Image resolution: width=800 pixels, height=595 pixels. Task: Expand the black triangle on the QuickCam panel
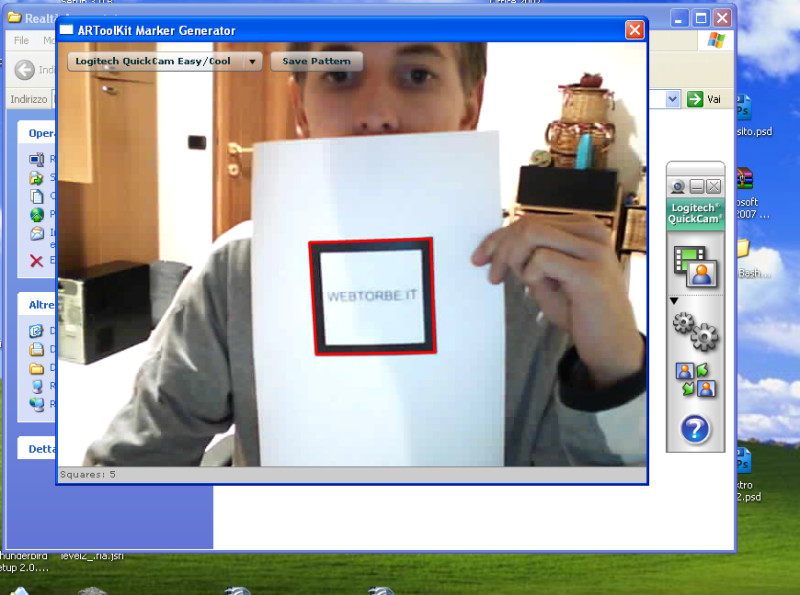pos(674,301)
